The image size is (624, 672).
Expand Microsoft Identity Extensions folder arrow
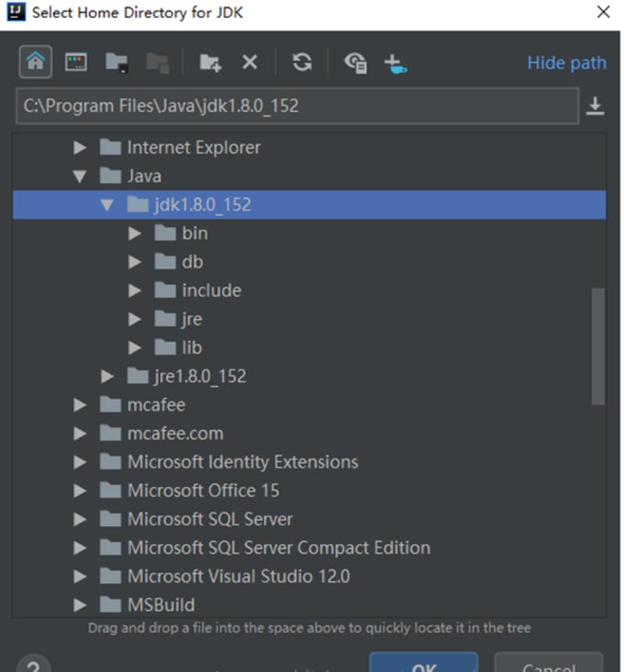click(x=80, y=462)
